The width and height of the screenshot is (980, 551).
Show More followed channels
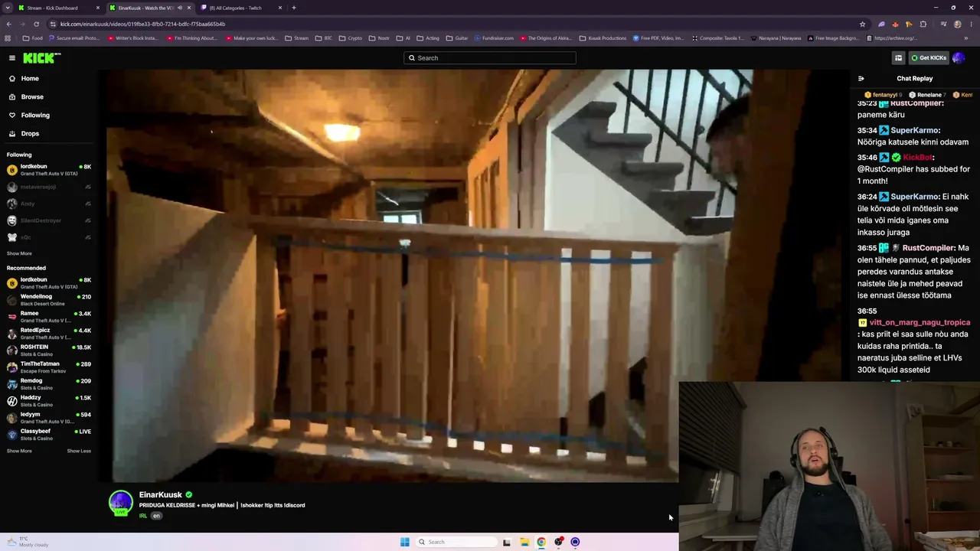click(19, 253)
